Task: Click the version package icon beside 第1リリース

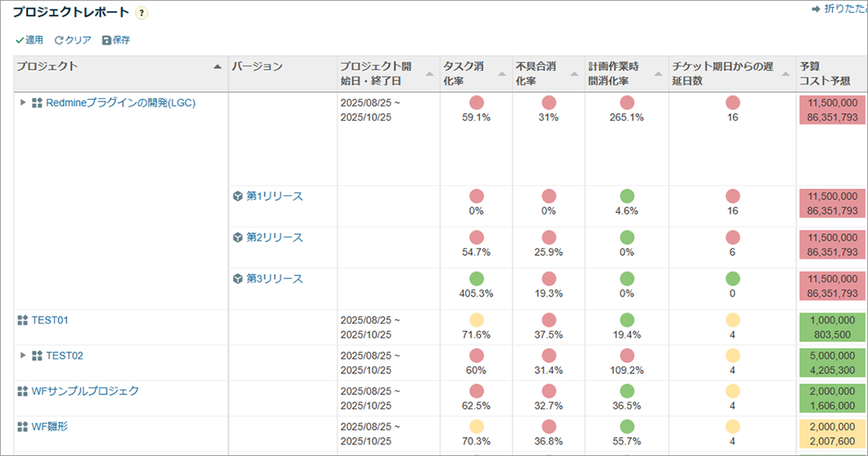Action: pyautogui.click(x=239, y=195)
